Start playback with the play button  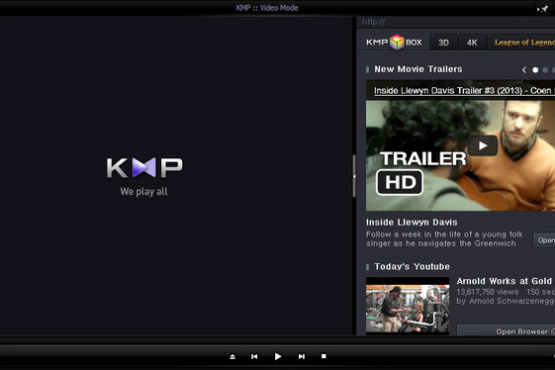pyautogui.click(x=278, y=356)
